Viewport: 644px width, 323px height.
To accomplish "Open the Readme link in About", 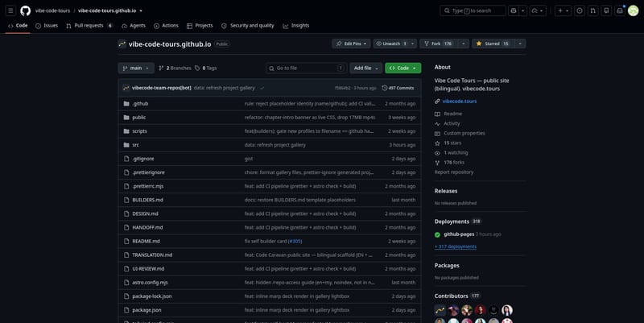I will tap(452, 114).
